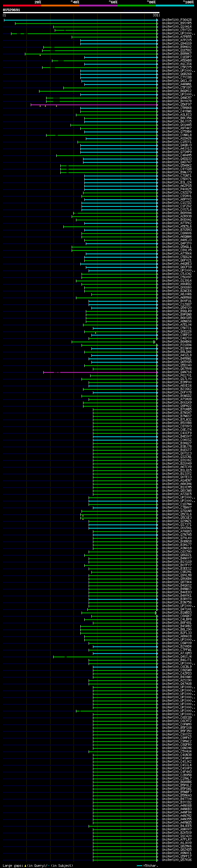Open the UniRef100_A6TCV9 entry
197x868 pixels.
pos(176,467)
